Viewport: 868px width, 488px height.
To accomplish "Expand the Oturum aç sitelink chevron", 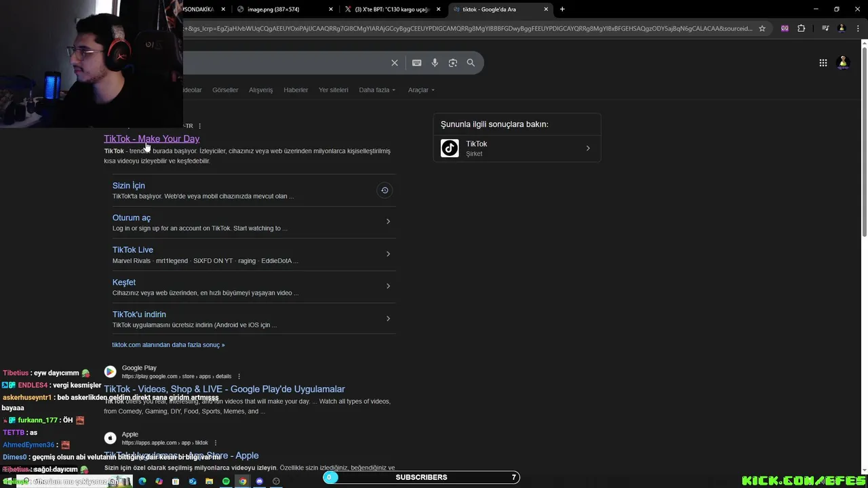I will (x=388, y=222).
